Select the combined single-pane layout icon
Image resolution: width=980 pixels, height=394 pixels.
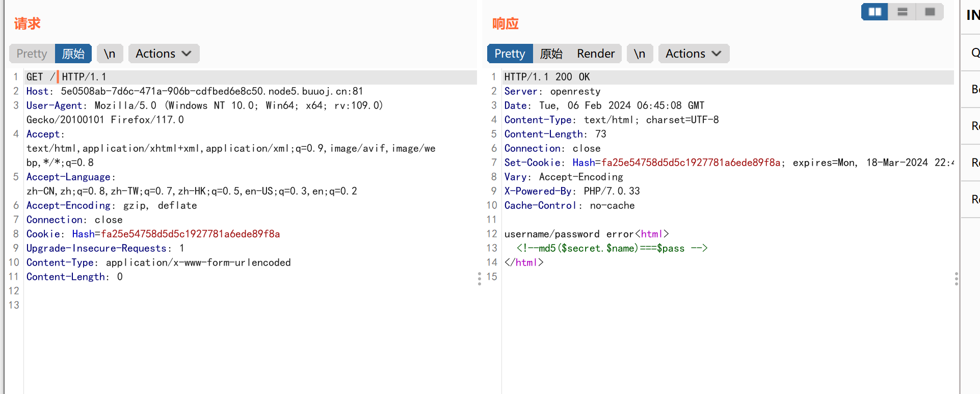[x=930, y=12]
